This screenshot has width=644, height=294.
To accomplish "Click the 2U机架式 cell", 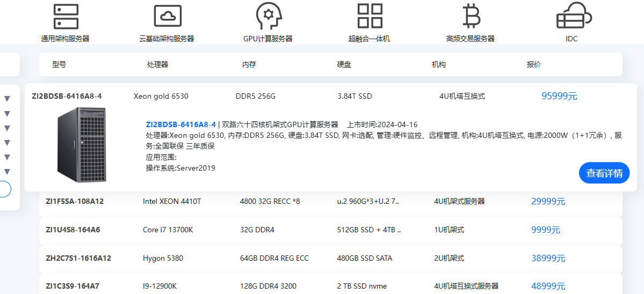I will tap(449, 259).
